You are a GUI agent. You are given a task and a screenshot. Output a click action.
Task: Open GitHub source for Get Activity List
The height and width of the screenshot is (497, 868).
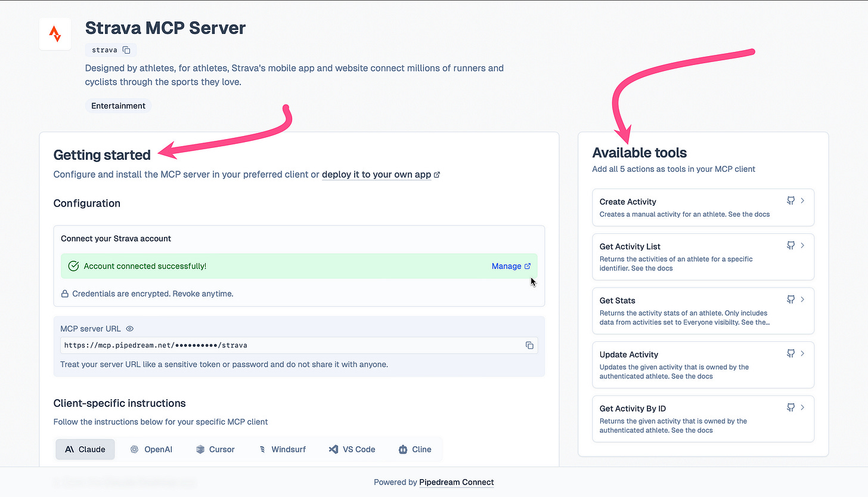(791, 246)
